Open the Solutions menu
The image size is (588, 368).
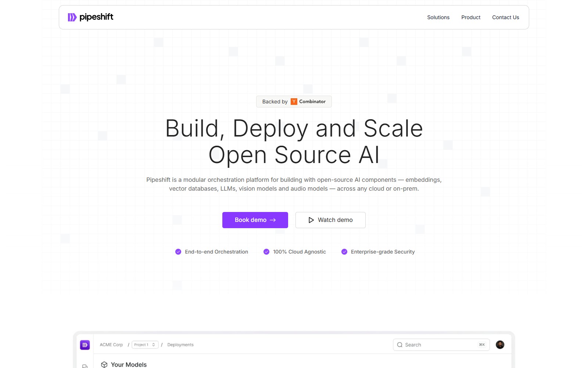[438, 17]
